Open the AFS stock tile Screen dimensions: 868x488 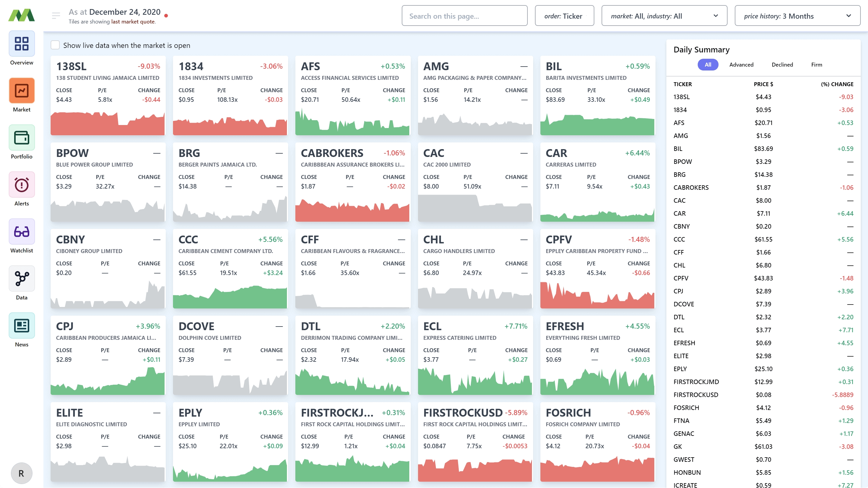[353, 96]
